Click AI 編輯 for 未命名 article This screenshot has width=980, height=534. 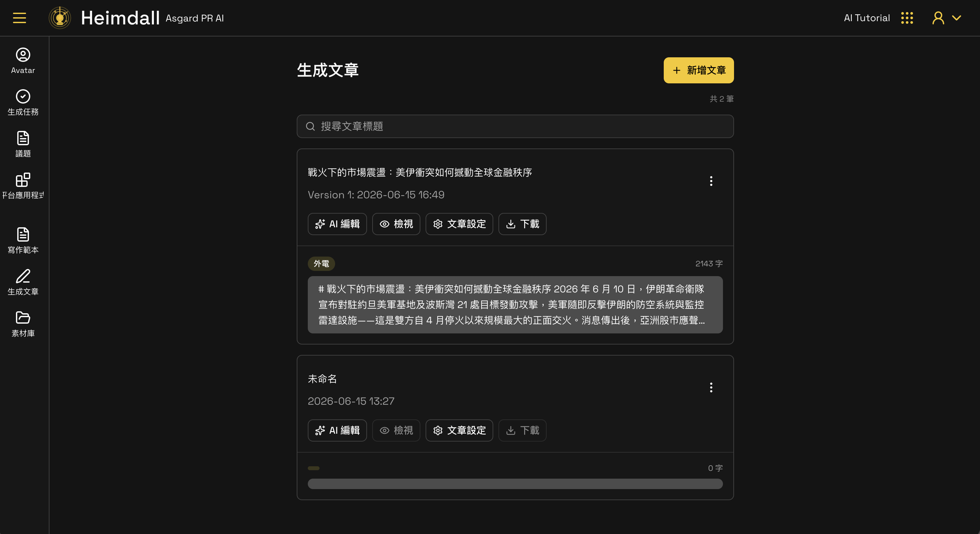tap(337, 430)
